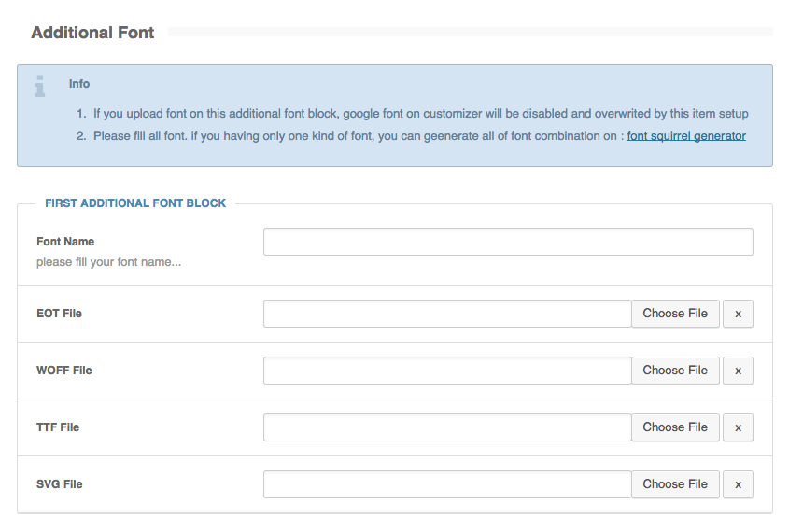Screen dimensions: 789x532
Task: Click the Additional Font section heading
Action: (x=92, y=33)
